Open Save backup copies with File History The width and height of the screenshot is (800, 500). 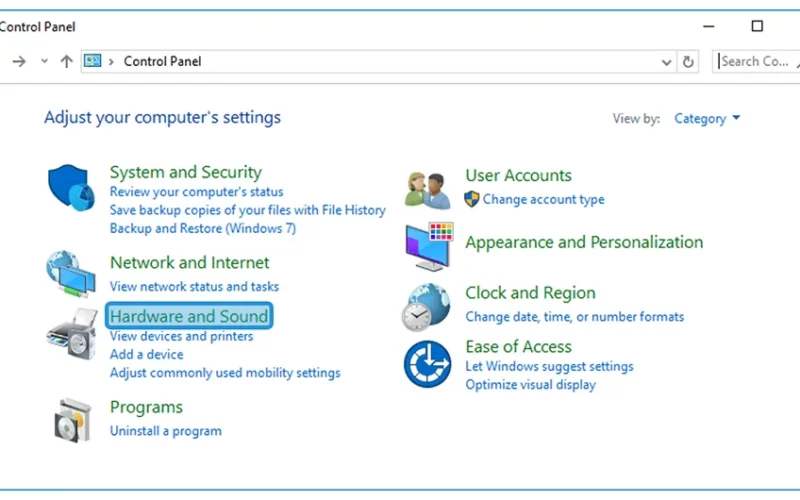pyautogui.click(x=247, y=210)
